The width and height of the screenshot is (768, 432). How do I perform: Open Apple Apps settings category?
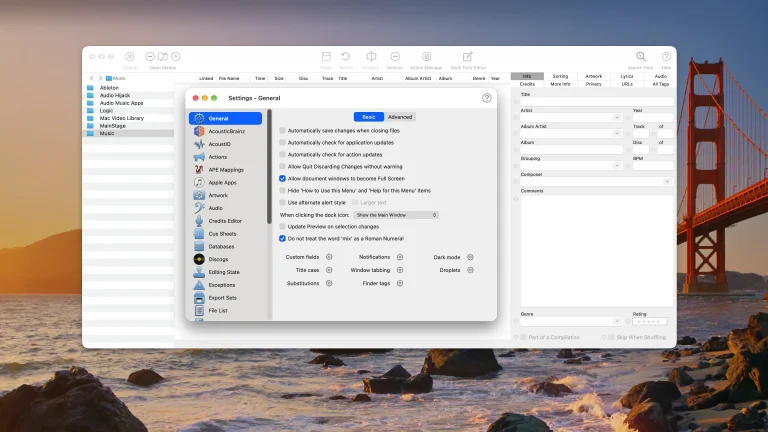pos(225,182)
